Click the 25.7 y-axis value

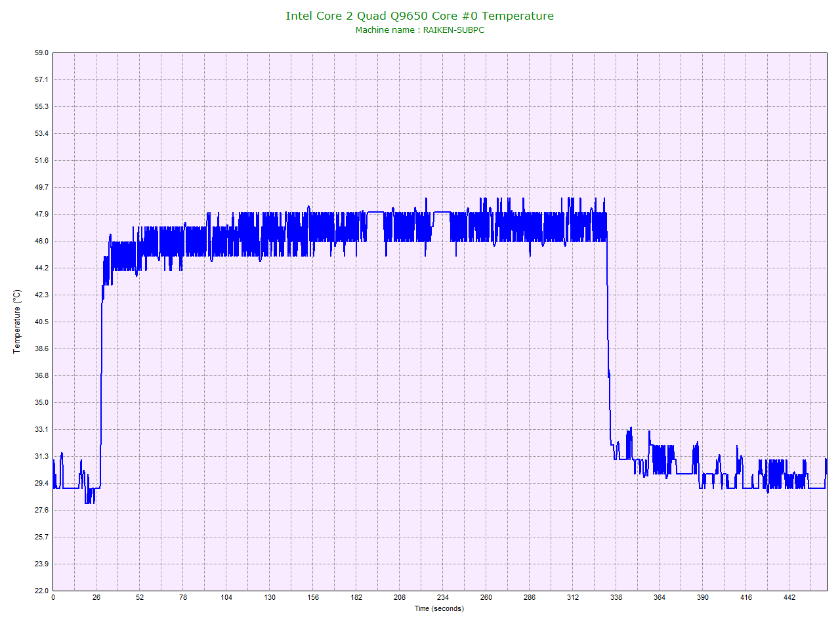tap(41, 537)
